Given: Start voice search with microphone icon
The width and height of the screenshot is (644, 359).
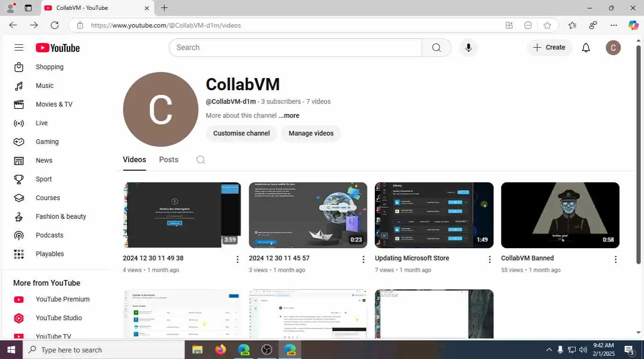Looking at the screenshot, I should [x=468, y=47].
